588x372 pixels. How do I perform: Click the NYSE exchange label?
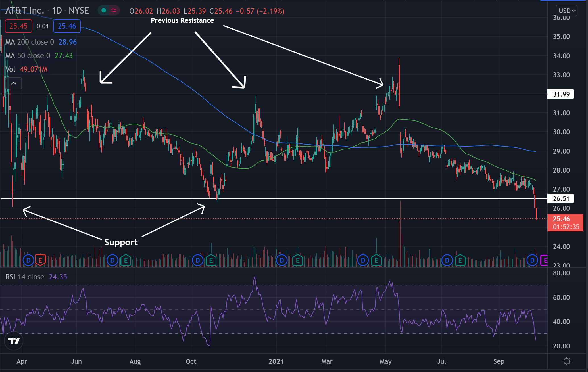click(x=79, y=11)
